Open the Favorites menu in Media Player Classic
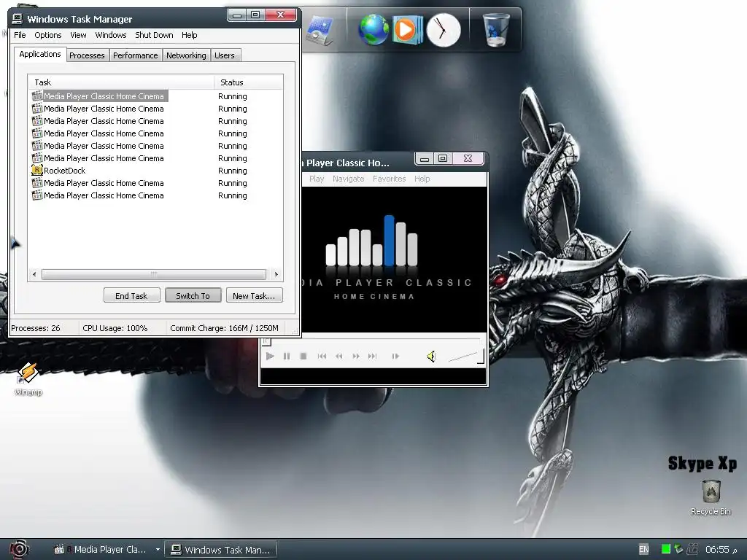Viewport: 747px width, 560px height. click(390, 179)
